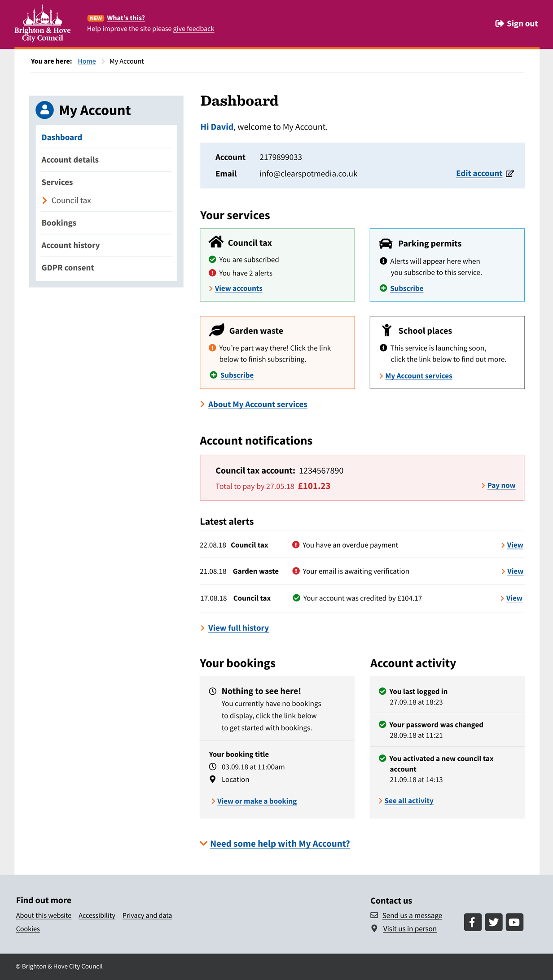Select Account details in sidebar menu

[x=70, y=160]
